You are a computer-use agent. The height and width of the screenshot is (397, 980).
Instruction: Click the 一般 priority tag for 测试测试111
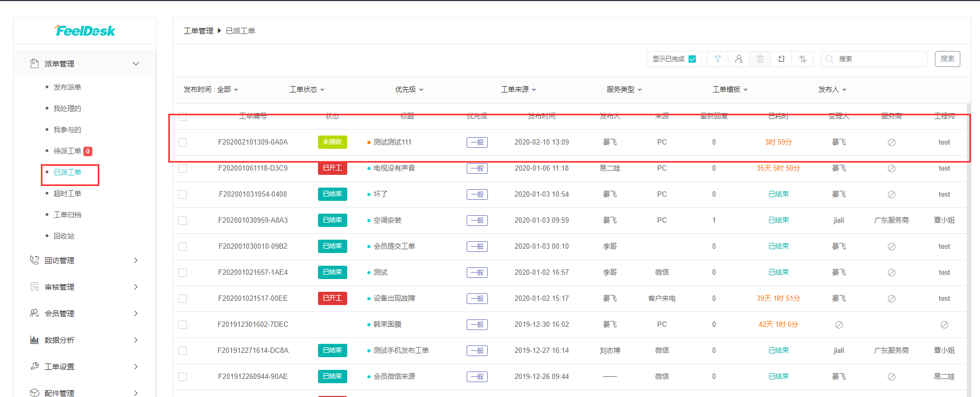[x=477, y=142]
